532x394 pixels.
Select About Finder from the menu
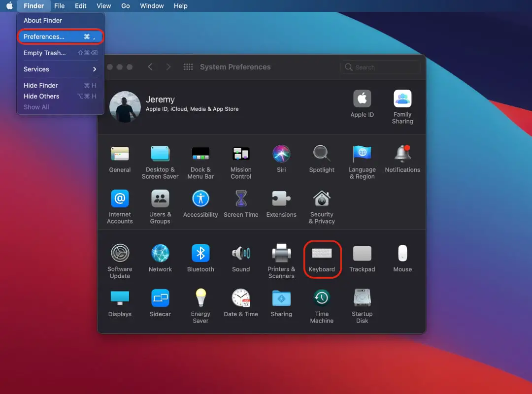(x=61, y=20)
